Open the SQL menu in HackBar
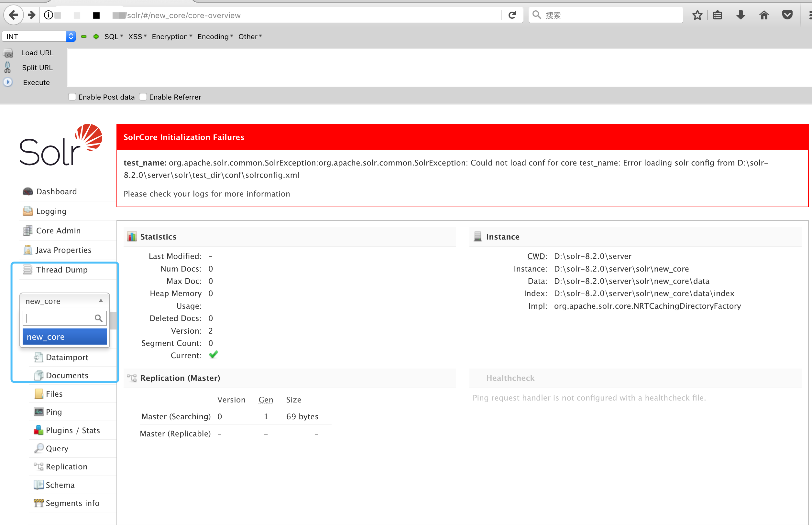Viewport: 812px width, 525px height. pos(114,37)
